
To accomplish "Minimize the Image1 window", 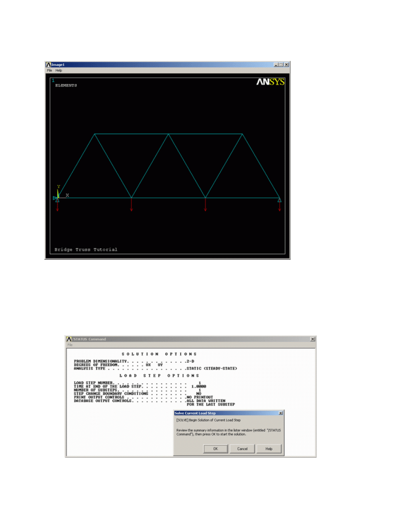I will pos(276,64).
